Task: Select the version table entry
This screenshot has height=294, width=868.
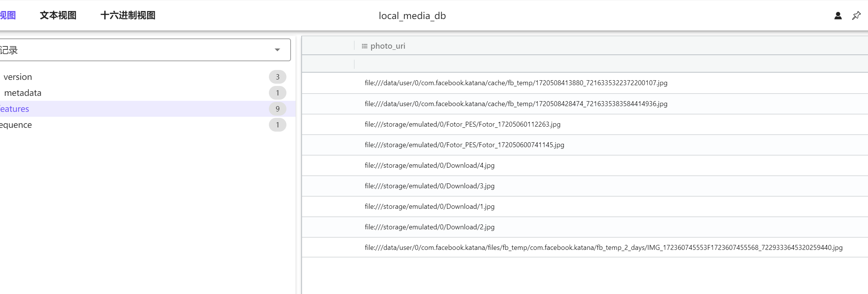Action: 148,77
